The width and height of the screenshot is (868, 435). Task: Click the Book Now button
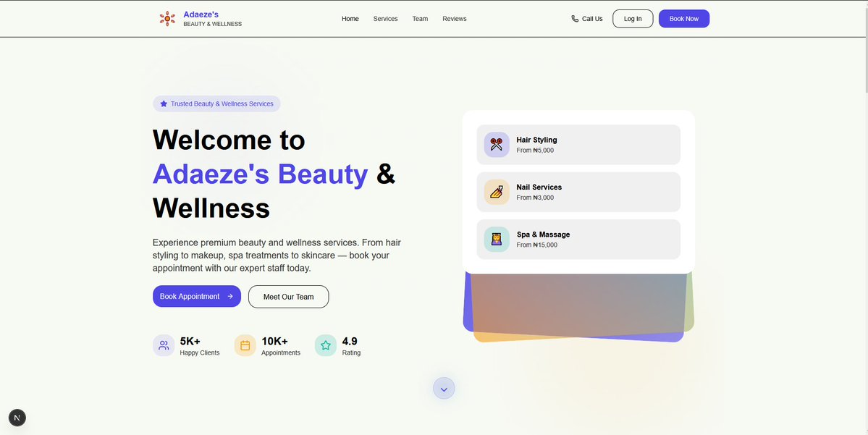(x=684, y=19)
